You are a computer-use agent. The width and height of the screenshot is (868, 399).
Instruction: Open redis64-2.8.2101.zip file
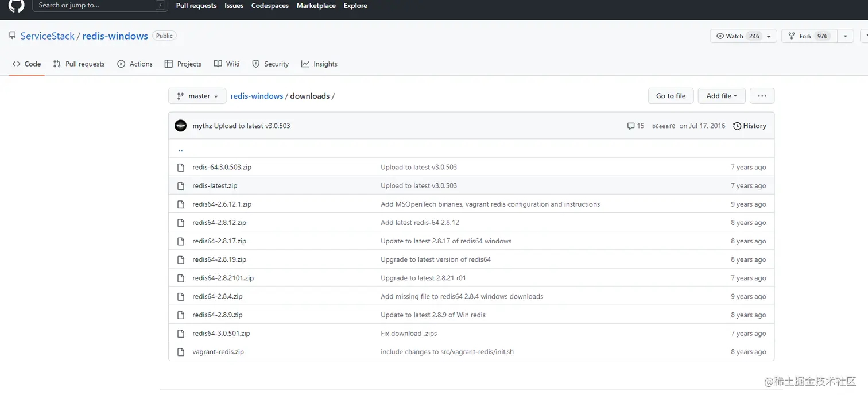(x=223, y=278)
